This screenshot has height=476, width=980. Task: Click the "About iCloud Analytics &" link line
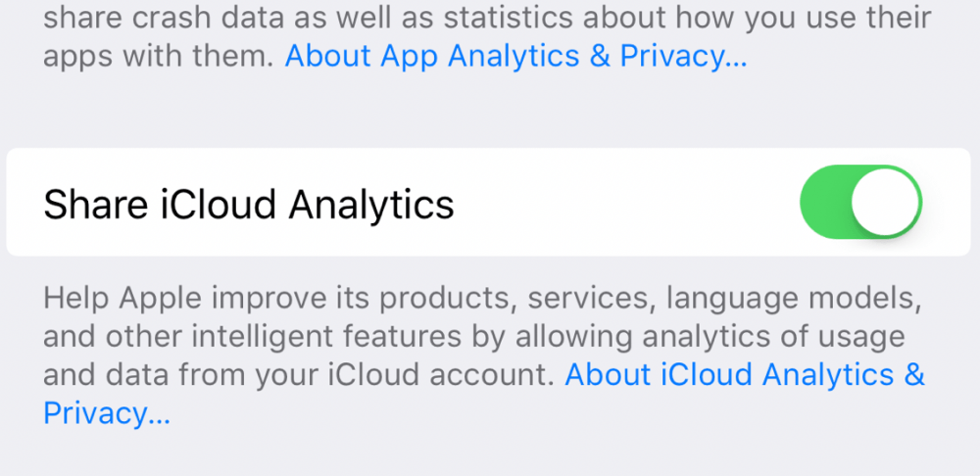[x=745, y=374]
